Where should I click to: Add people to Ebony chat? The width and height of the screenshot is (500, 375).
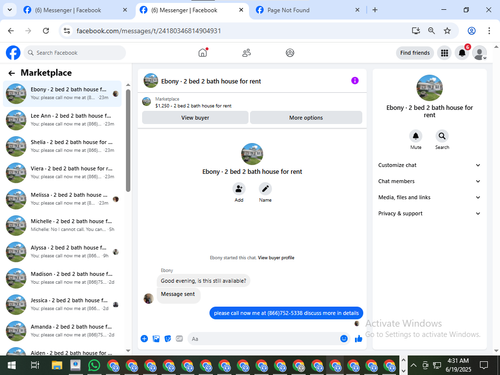coord(239,189)
